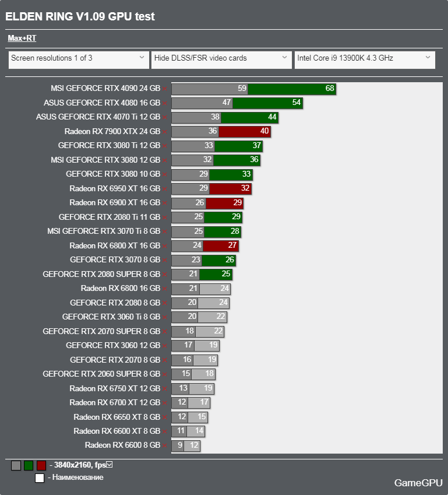Open the Intel Core i9 13900K processor dropdown
This screenshot has width=448, height=495.
tap(365, 59)
